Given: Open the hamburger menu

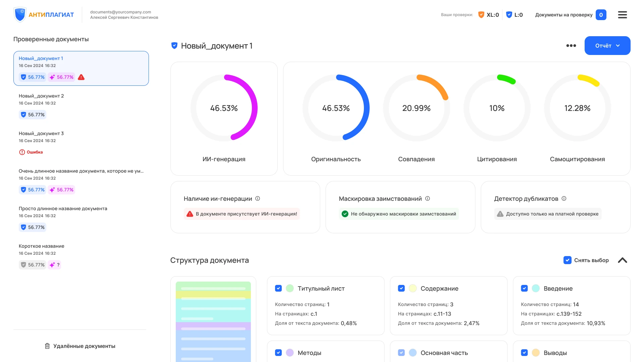Looking at the screenshot, I should point(622,15).
